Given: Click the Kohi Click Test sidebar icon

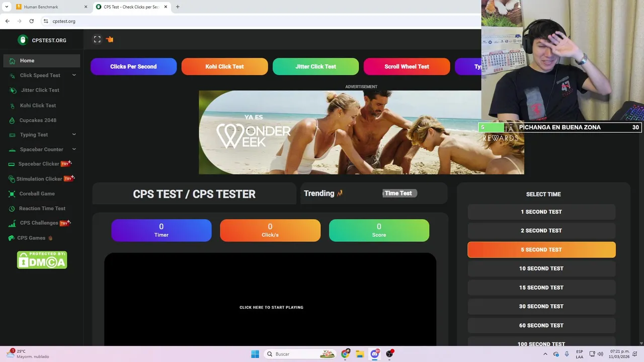Looking at the screenshot, I should tap(12, 106).
